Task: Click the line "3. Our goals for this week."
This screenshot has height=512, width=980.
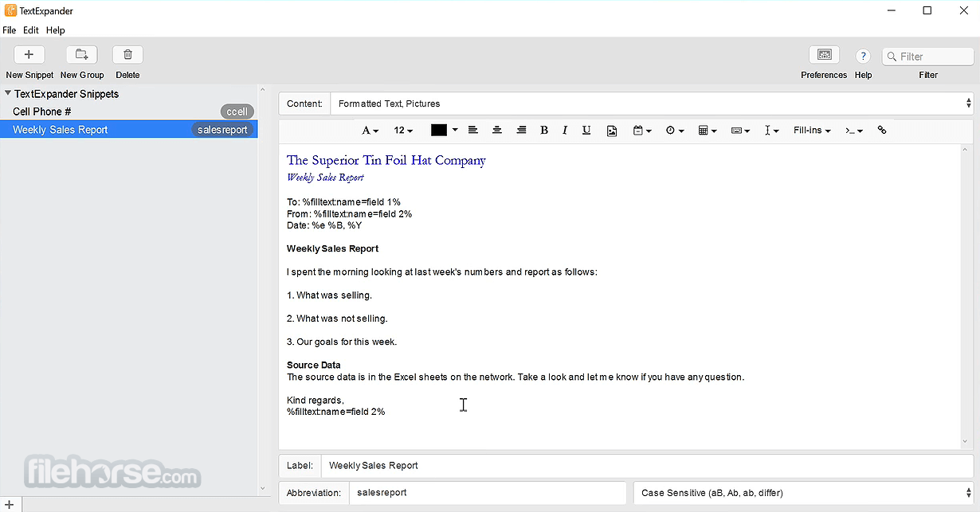Action: 342,342
